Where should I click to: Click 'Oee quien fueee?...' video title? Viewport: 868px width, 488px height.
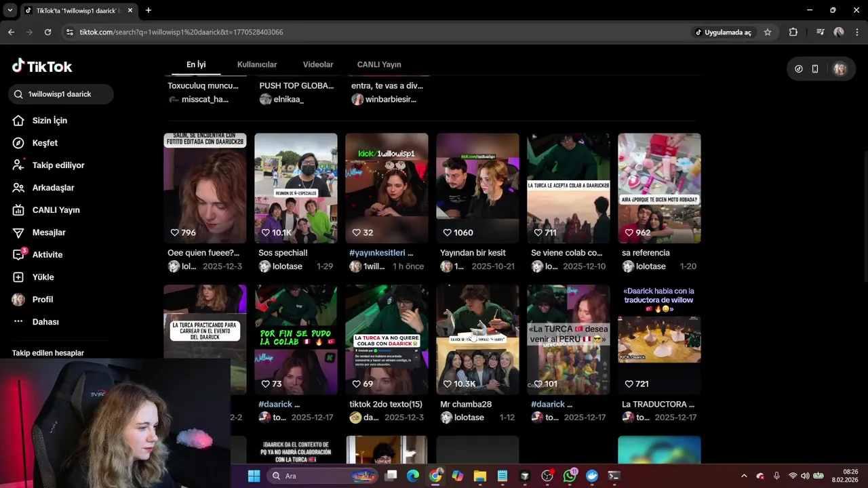203,253
